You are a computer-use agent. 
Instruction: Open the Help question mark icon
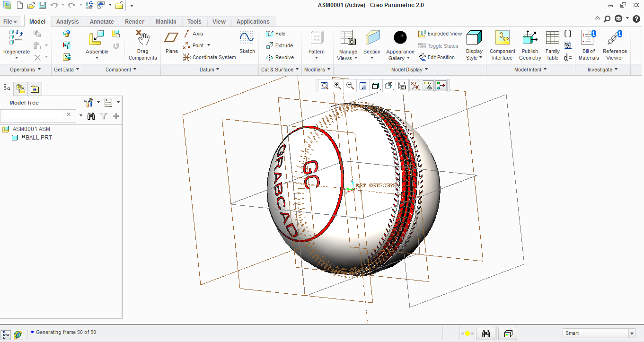[x=636, y=19]
